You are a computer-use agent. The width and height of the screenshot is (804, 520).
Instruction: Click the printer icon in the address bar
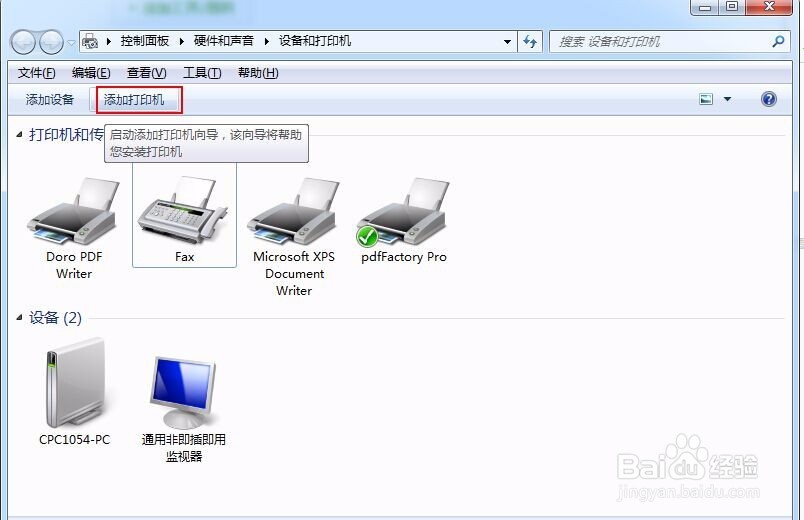click(90, 41)
